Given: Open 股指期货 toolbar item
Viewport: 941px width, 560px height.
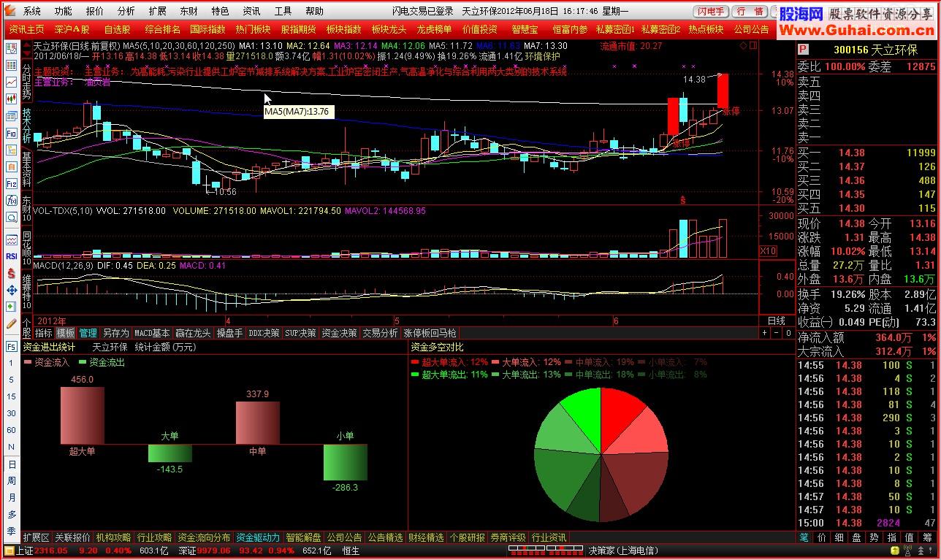Looking at the screenshot, I should point(299,29).
